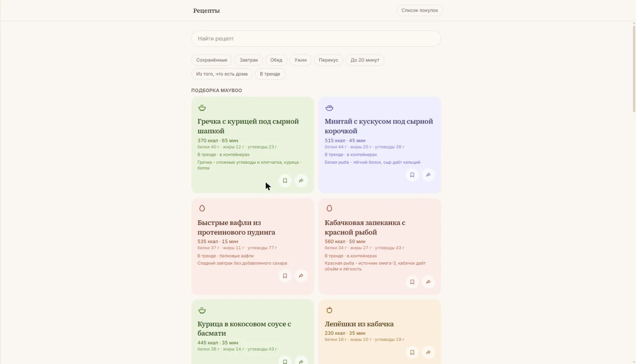Bookmark the Курица в кокосовом соусе recipe
The width and height of the screenshot is (636, 364).
[x=285, y=360]
